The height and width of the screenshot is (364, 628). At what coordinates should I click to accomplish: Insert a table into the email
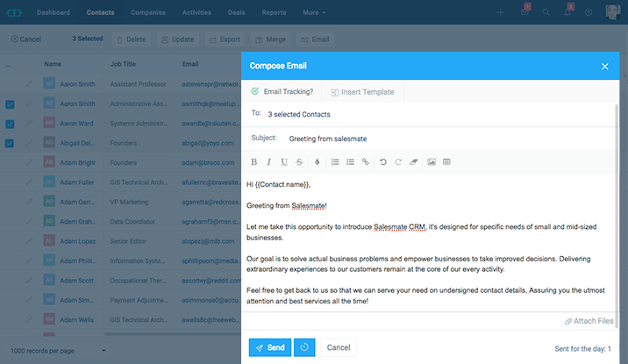coord(446,161)
